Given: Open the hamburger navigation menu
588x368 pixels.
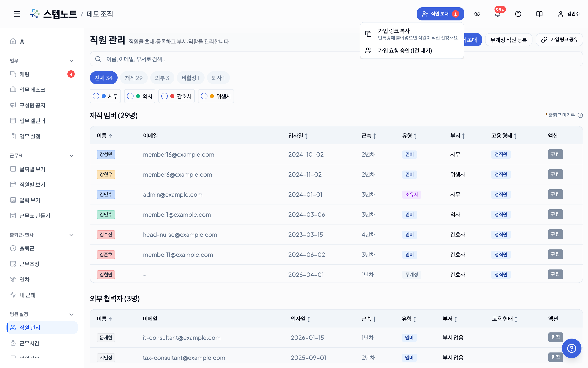Looking at the screenshot, I should tap(17, 14).
